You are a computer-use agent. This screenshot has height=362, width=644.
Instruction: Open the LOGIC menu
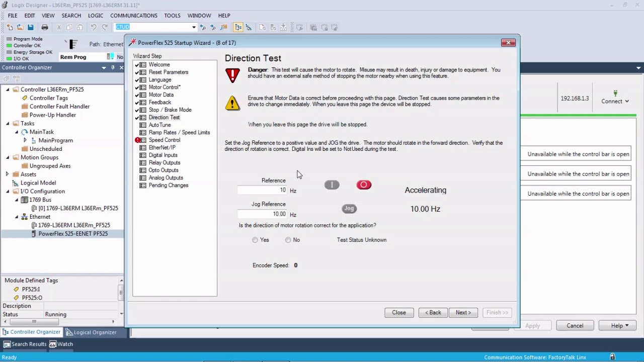click(x=96, y=16)
